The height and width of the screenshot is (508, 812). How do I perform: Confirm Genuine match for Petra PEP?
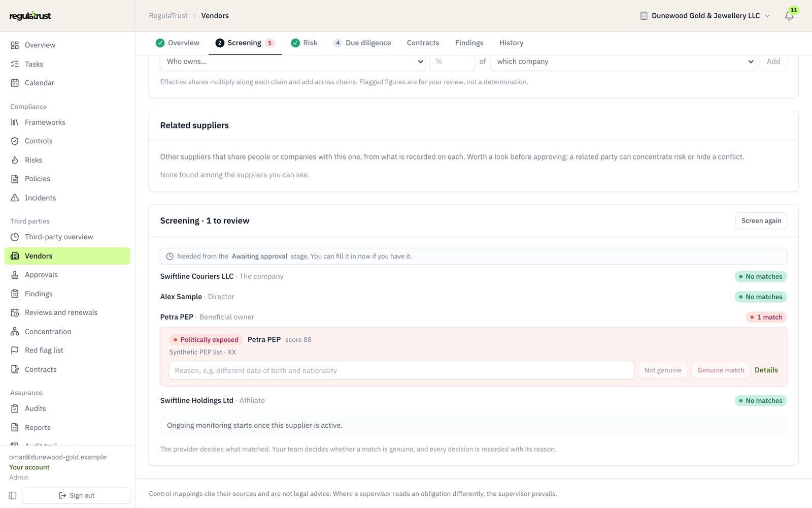(721, 370)
